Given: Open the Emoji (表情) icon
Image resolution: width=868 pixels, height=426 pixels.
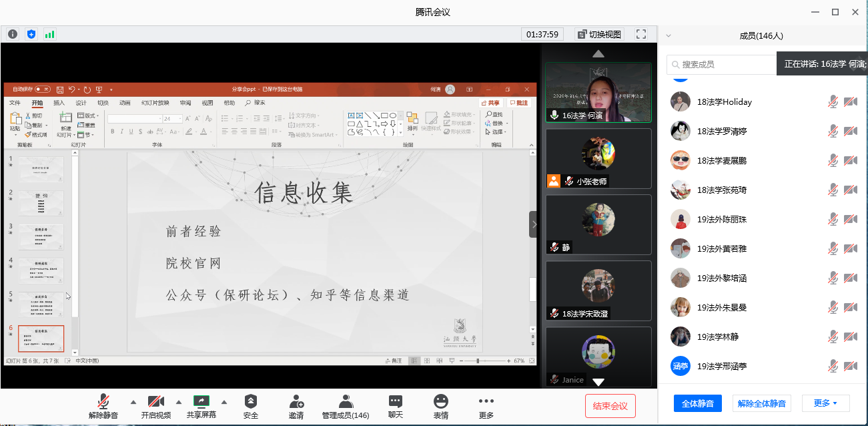Looking at the screenshot, I should pyautogui.click(x=440, y=406).
